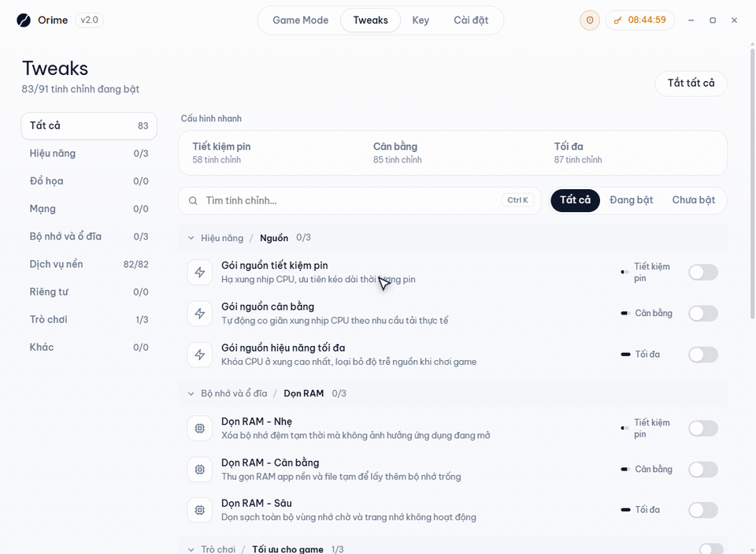Click the key icon beside the timer
This screenshot has width=756, height=554.
617,20
